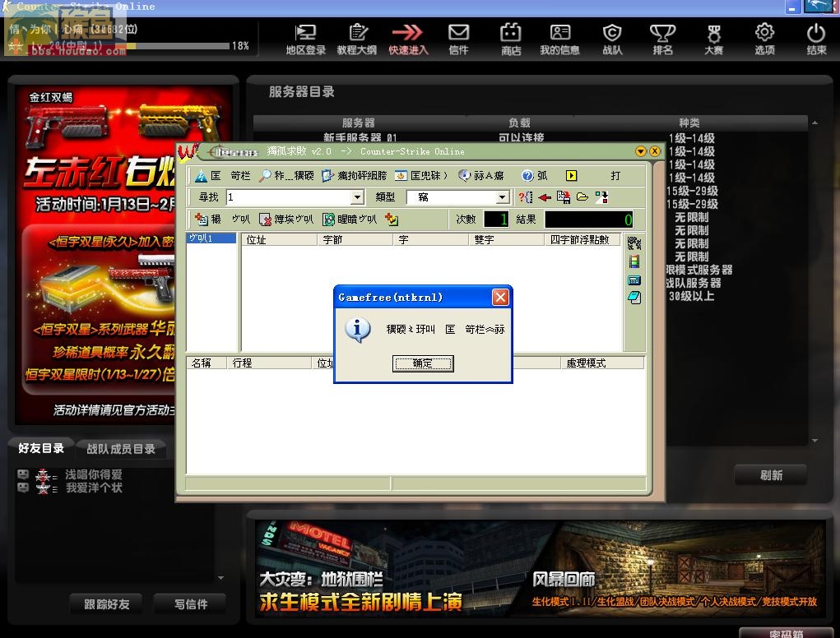This screenshot has width=840, height=638.
Task: Click the red left-arrow icon
Action: (x=545, y=197)
